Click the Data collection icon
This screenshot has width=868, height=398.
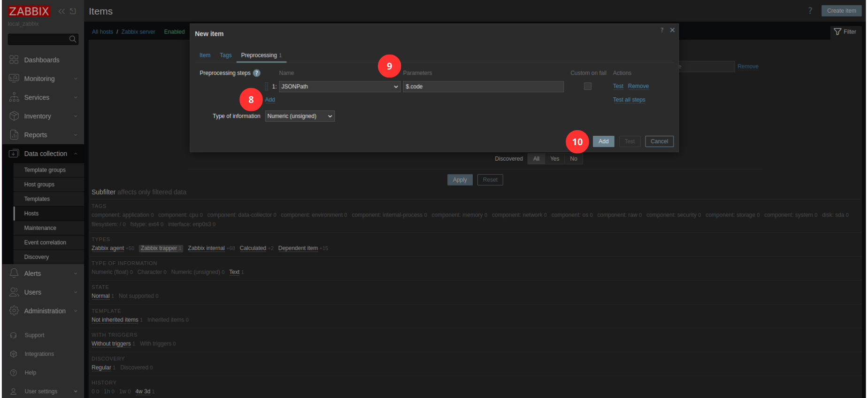[14, 154]
